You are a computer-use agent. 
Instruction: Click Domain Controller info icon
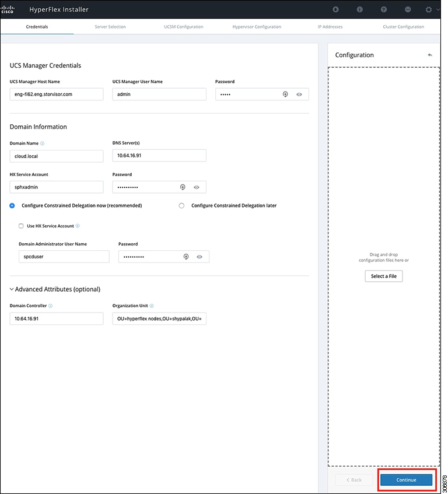click(50, 306)
